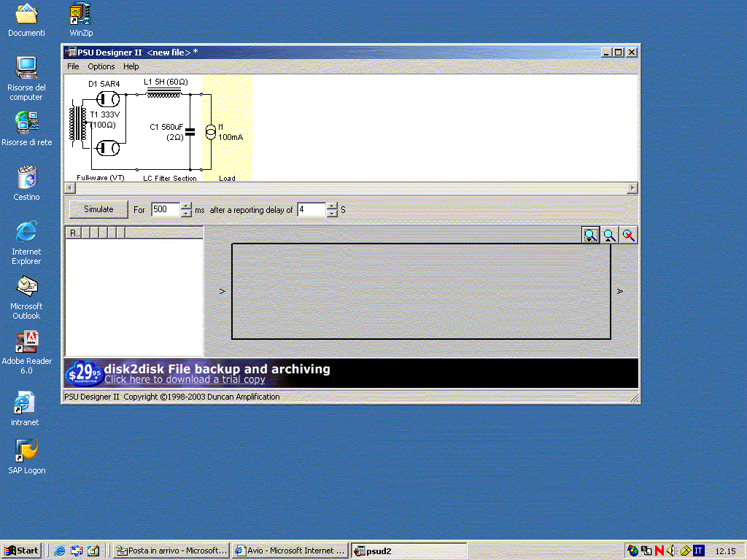Open the SAP Logon shortcut
The image size is (747, 560).
(26, 457)
